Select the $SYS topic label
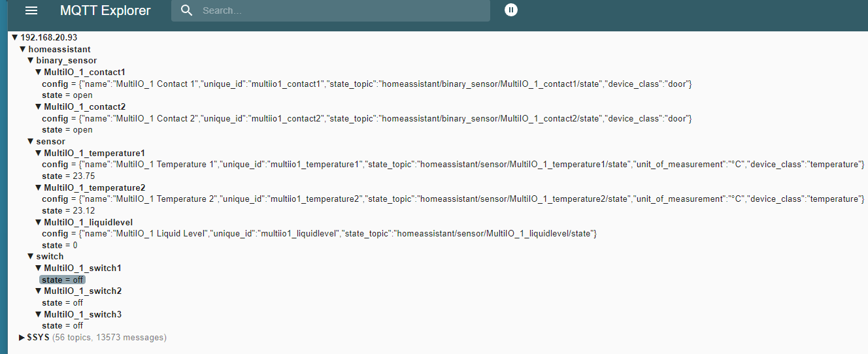The image size is (868, 354). click(38, 337)
